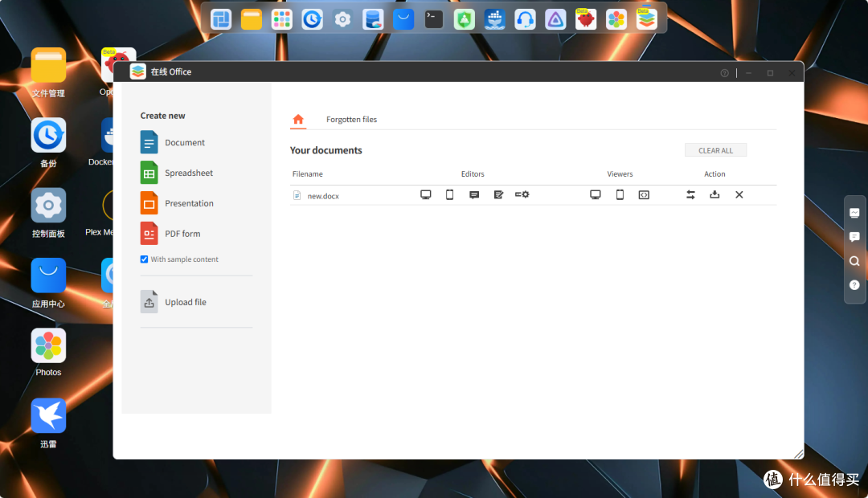
Task: Open new.docx in review mode
Action: (498, 194)
